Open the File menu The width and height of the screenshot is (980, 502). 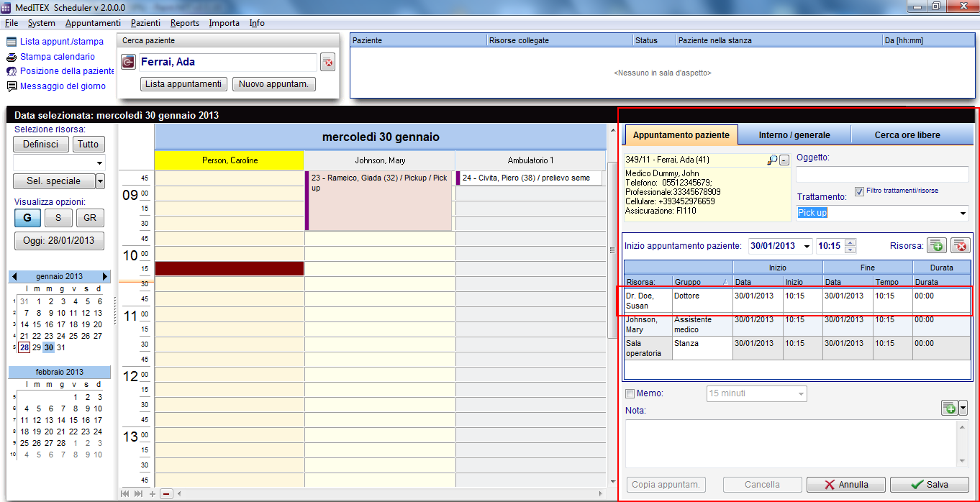click(12, 23)
